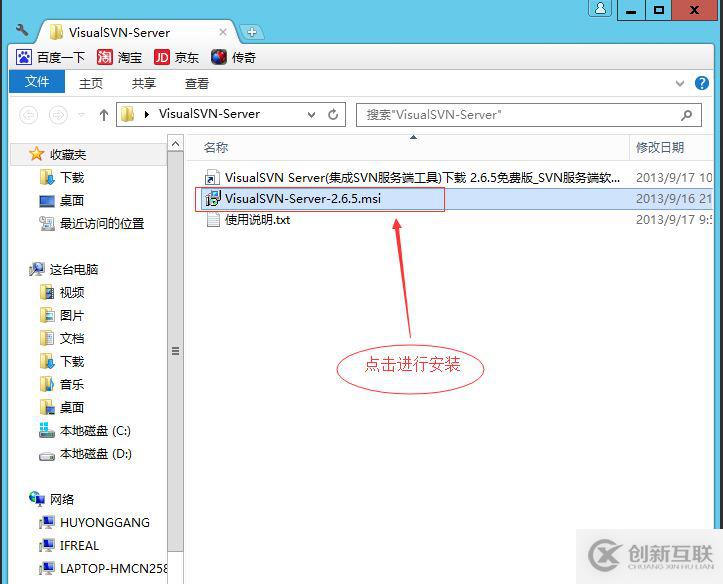Open the user account icon in title bar

point(600,9)
